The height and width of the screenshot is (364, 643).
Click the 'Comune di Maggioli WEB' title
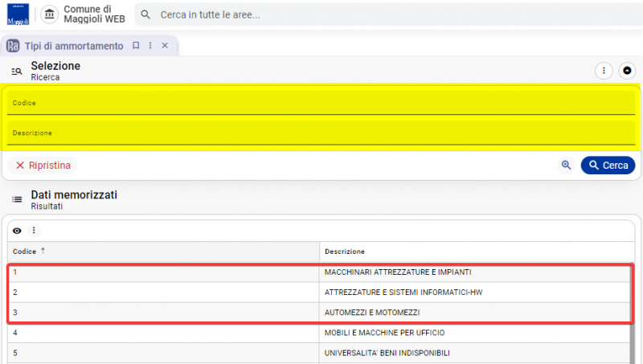(x=94, y=14)
